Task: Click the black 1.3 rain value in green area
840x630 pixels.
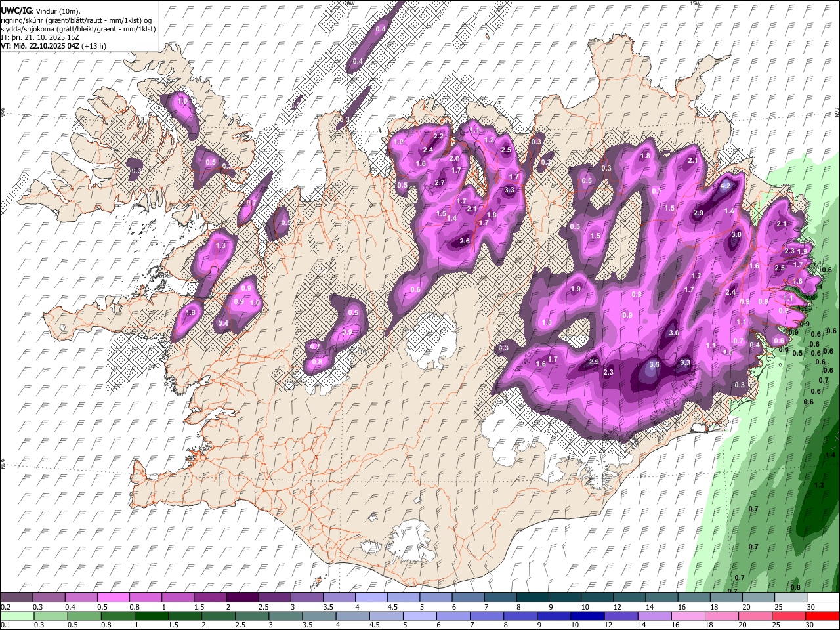Action: pyautogui.click(x=819, y=485)
